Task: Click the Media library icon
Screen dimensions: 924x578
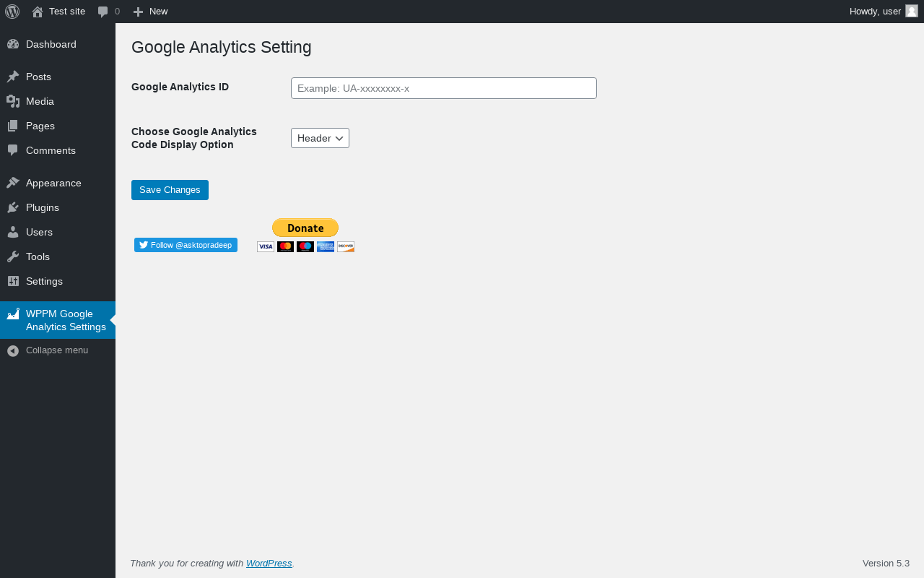Action: (13, 101)
